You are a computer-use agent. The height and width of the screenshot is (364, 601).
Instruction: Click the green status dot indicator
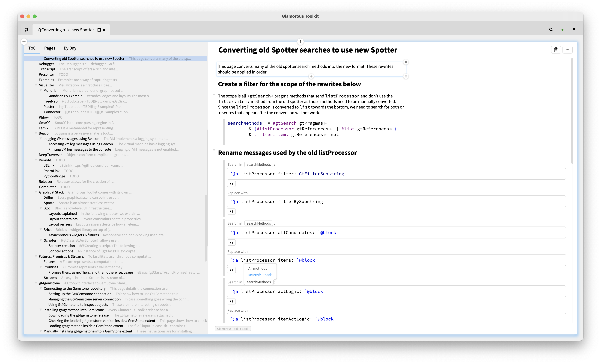point(562,29)
